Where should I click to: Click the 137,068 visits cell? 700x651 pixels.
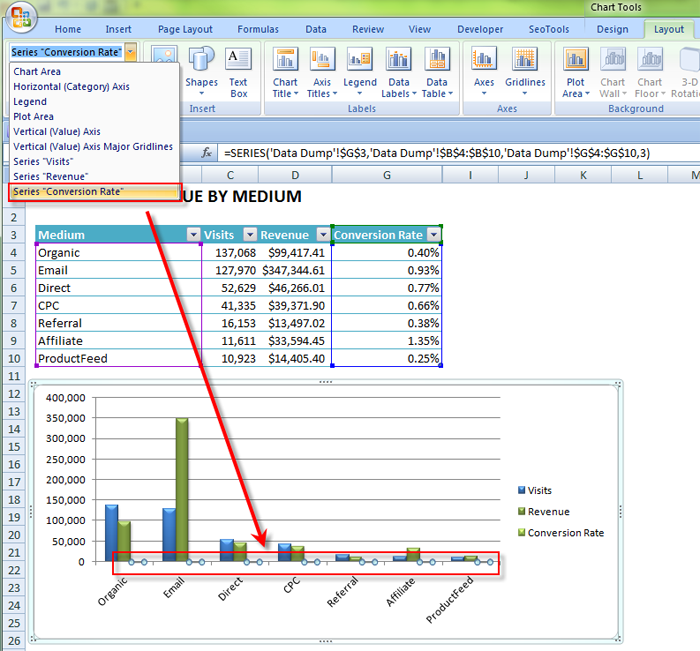click(230, 253)
